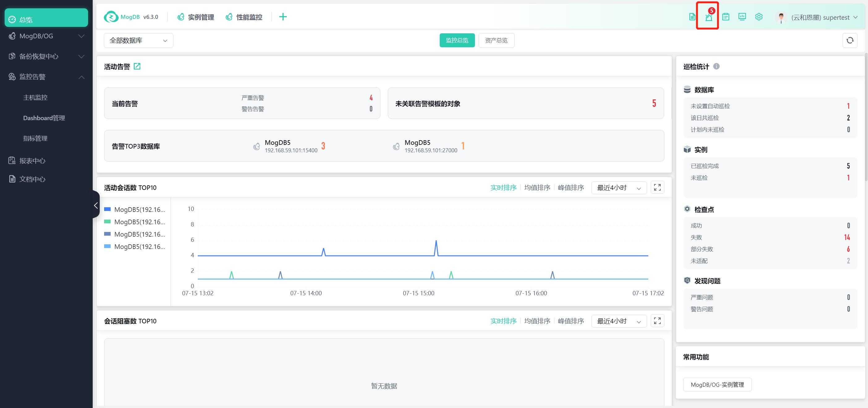This screenshot has height=408, width=868.
Task: Click the document icon in top toolbar
Action: coord(692,17)
